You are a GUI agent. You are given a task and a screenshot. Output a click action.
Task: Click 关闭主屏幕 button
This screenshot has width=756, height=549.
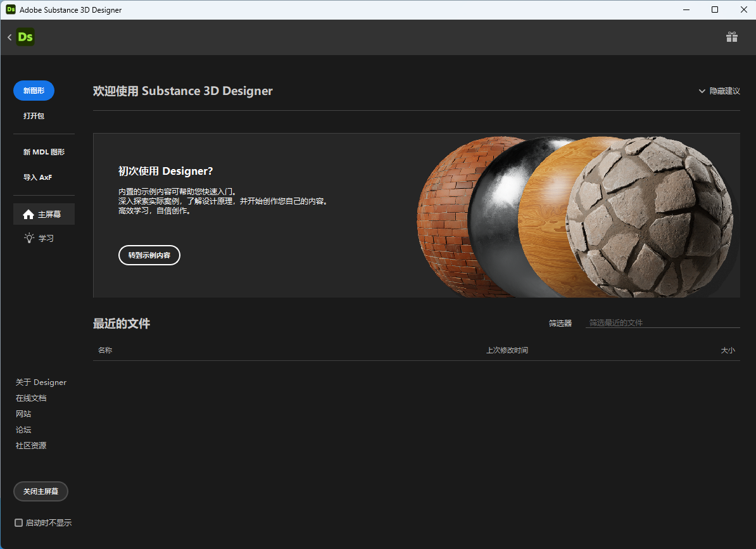[x=41, y=491]
